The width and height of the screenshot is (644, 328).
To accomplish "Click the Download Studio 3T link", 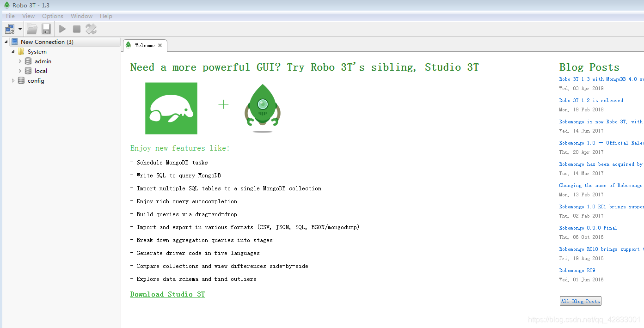I will click(167, 294).
